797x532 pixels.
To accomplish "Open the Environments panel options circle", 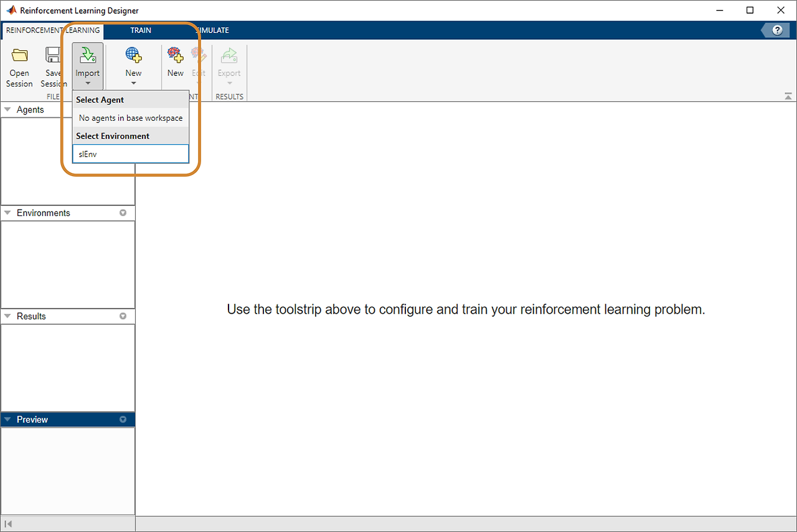I will click(x=123, y=213).
